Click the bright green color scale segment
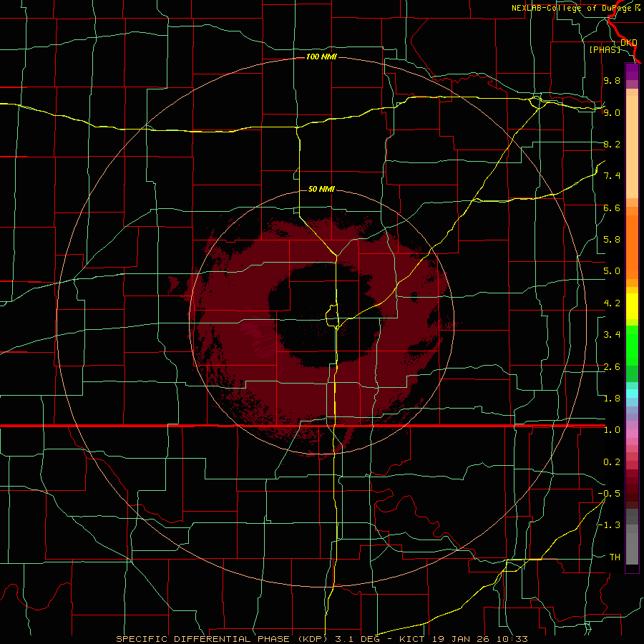This screenshot has height=644, width=644. 632,346
